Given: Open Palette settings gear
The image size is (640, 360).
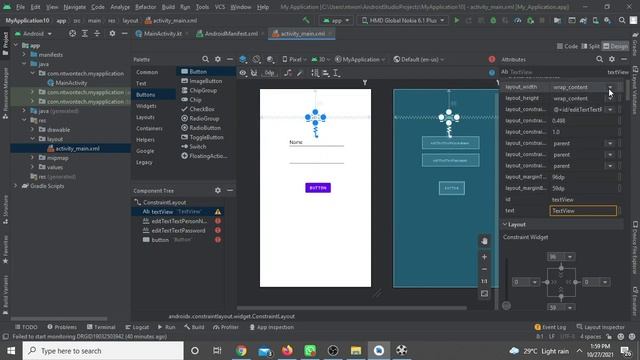Looking at the screenshot, I should (218, 60).
